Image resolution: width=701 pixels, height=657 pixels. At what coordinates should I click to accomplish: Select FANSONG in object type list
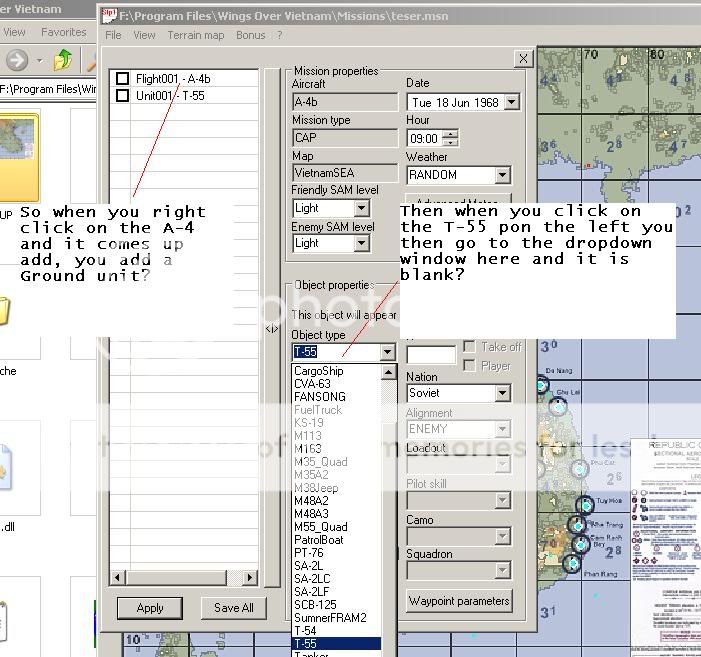point(337,397)
